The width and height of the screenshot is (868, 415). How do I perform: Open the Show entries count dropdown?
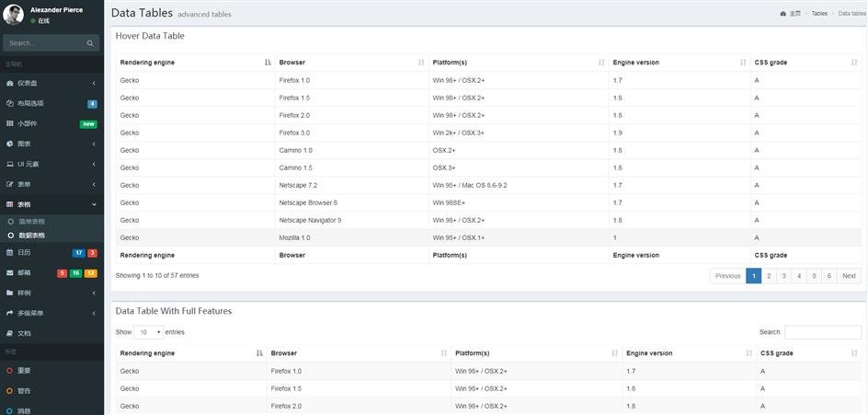148,332
